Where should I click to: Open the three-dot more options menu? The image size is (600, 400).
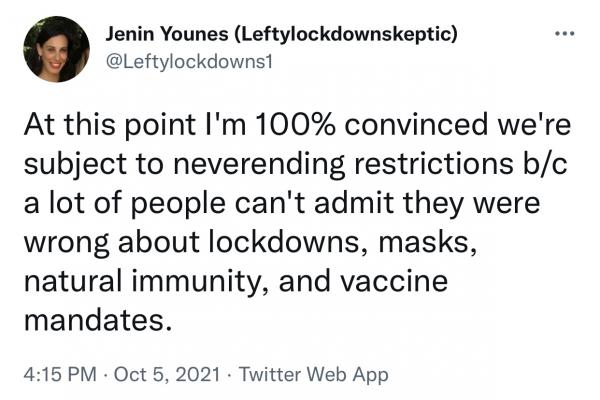pyautogui.click(x=565, y=31)
